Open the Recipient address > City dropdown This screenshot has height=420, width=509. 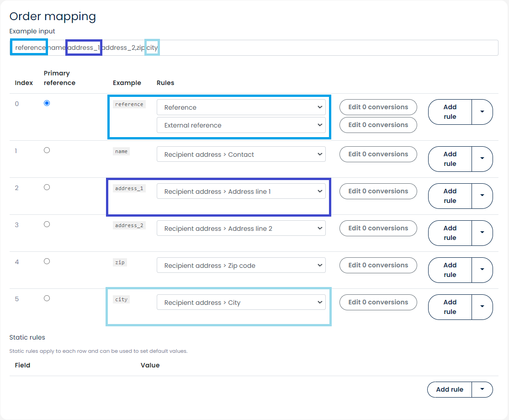(241, 303)
